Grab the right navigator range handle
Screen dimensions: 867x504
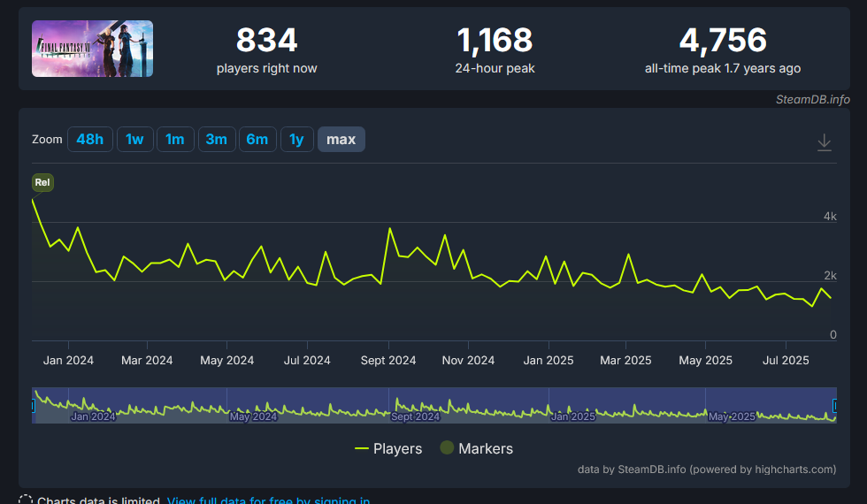[x=835, y=406]
